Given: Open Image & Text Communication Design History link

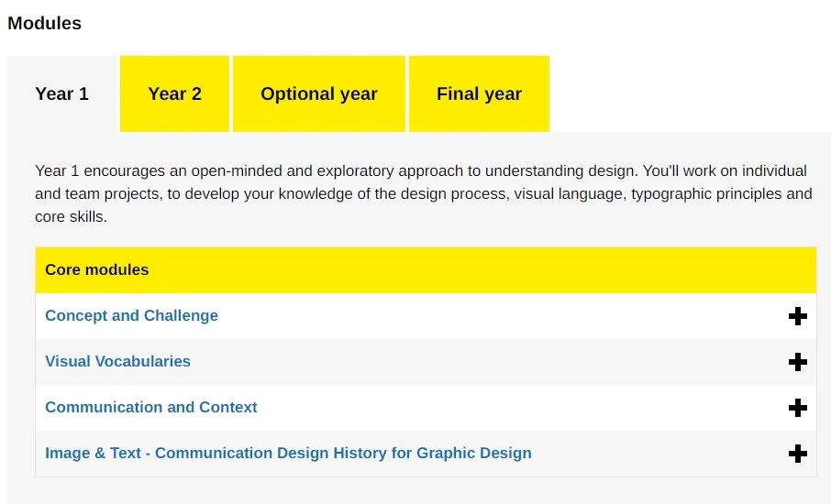Looking at the screenshot, I should coord(288,454).
